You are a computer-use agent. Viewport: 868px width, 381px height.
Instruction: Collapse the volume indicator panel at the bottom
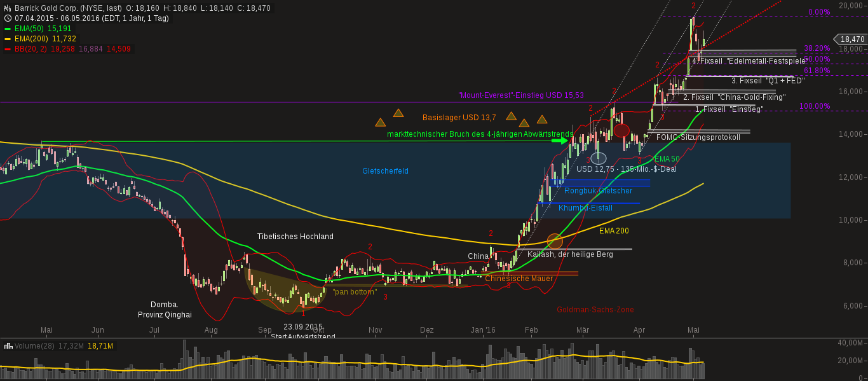[8, 346]
